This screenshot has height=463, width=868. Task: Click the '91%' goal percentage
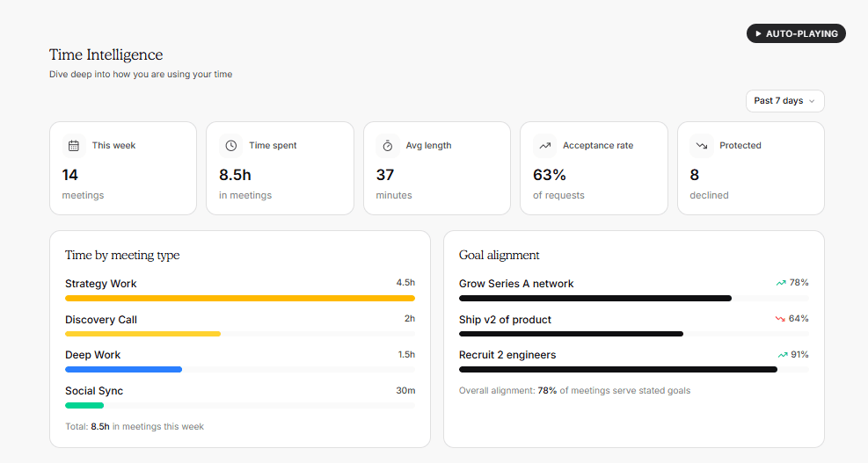(800, 355)
